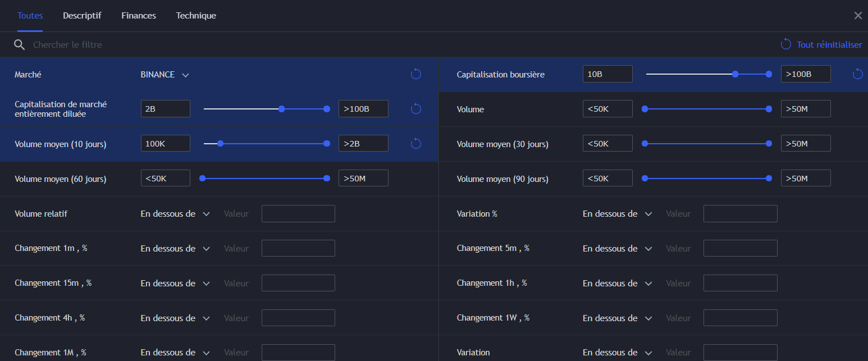Click the Volume relatif label
Image resolution: width=868 pixels, height=361 pixels.
click(41, 214)
